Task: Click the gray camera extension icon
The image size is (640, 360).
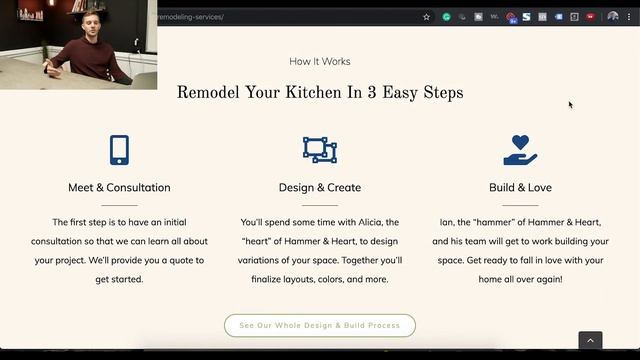Action: 478,17
